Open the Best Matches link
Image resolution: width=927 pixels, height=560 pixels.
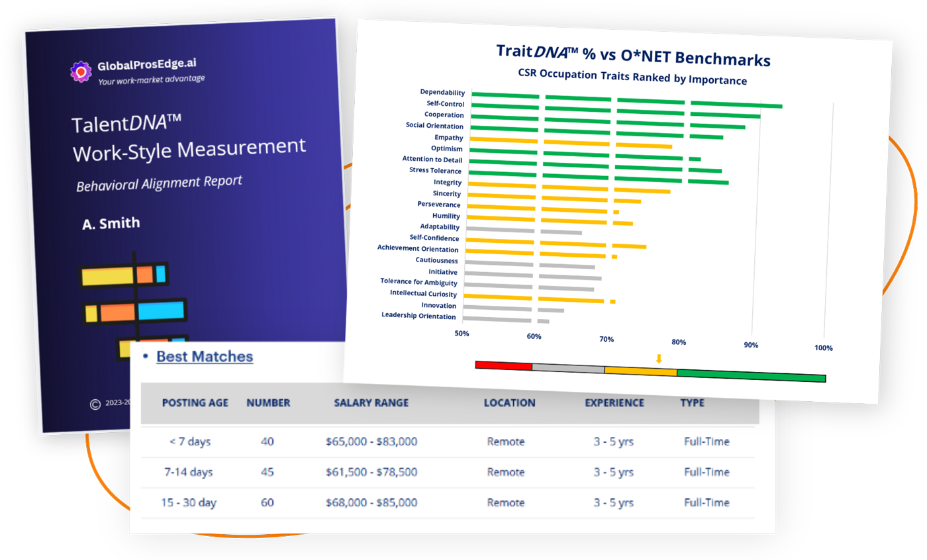[x=205, y=356]
